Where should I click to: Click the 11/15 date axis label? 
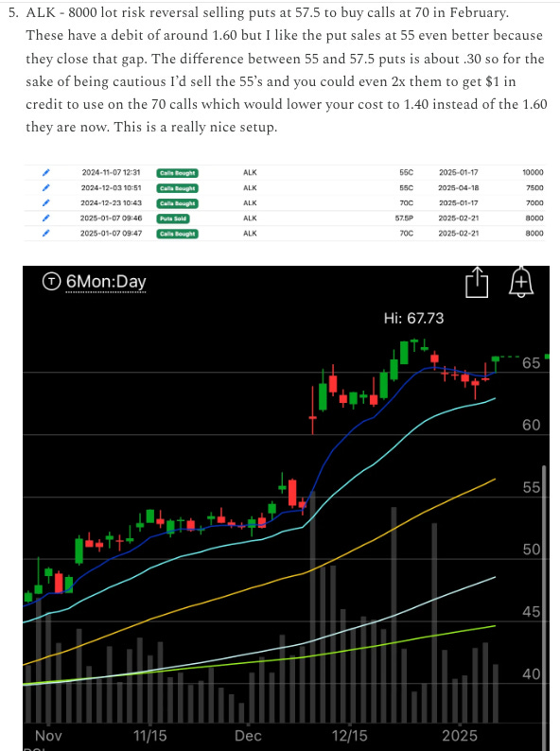[150, 736]
